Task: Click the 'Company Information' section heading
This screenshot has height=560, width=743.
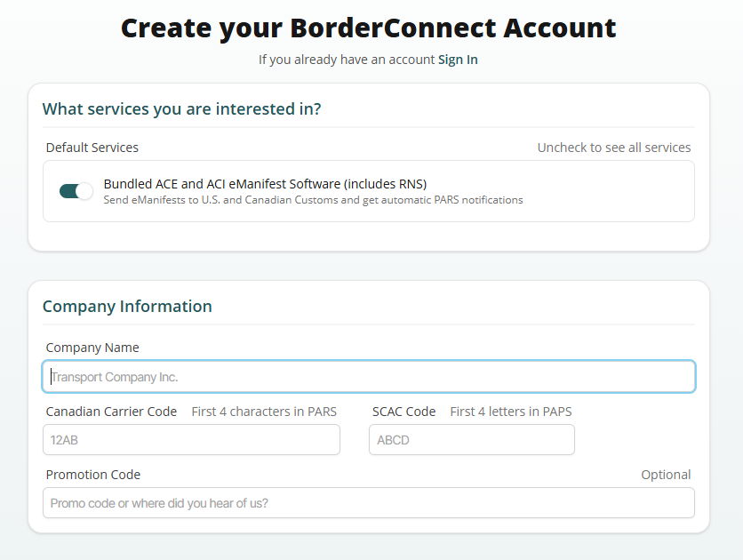Action: 127,306
